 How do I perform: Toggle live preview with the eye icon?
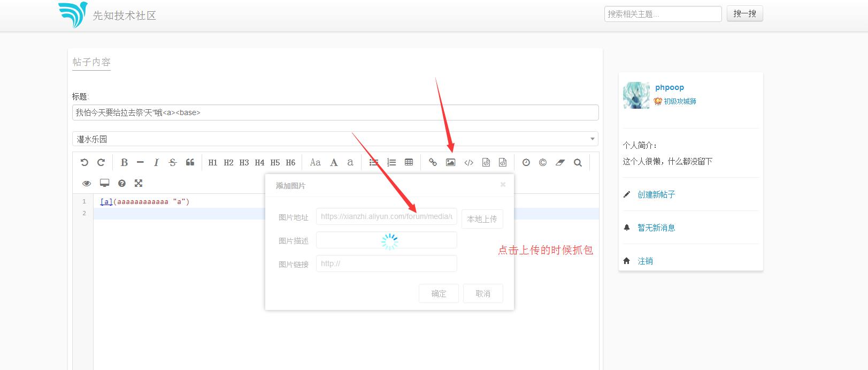[x=87, y=183]
